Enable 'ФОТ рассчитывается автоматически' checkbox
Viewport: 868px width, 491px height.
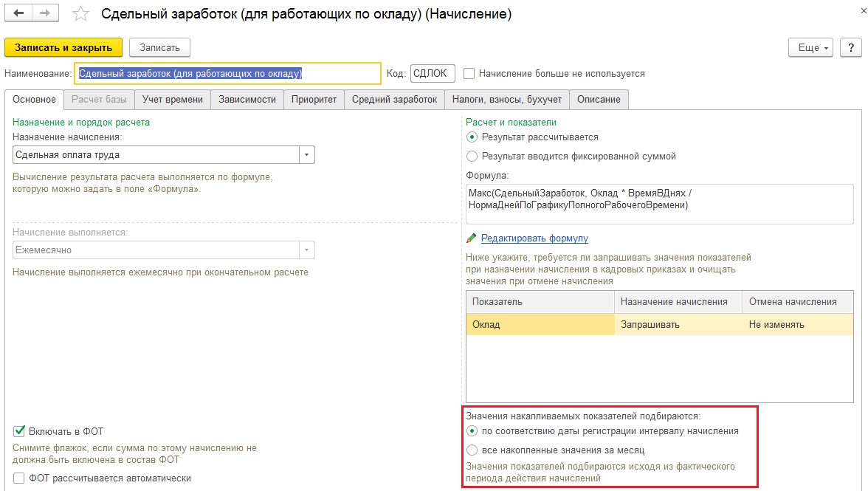coord(19,478)
